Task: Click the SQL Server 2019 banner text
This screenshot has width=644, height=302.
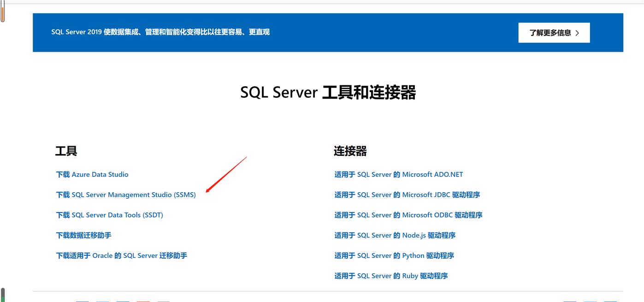Action: coord(160,32)
